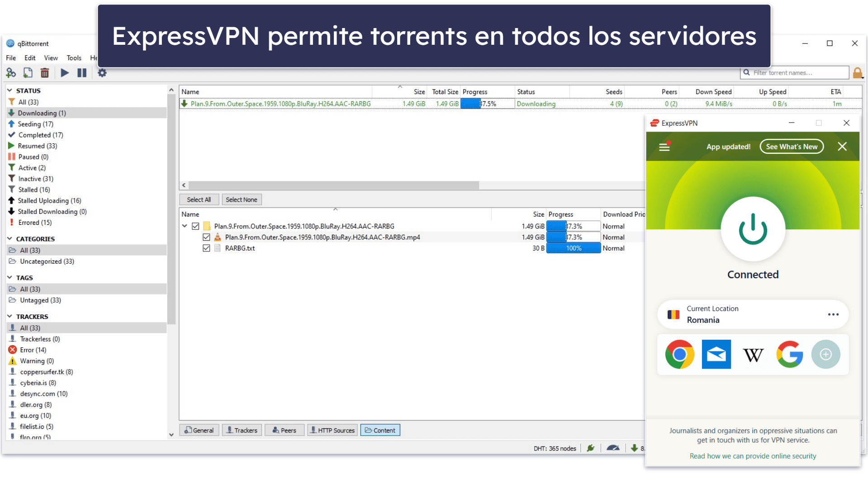Uncheck the RARBG.txt file checkbox
The image size is (868, 488).
pos(206,248)
